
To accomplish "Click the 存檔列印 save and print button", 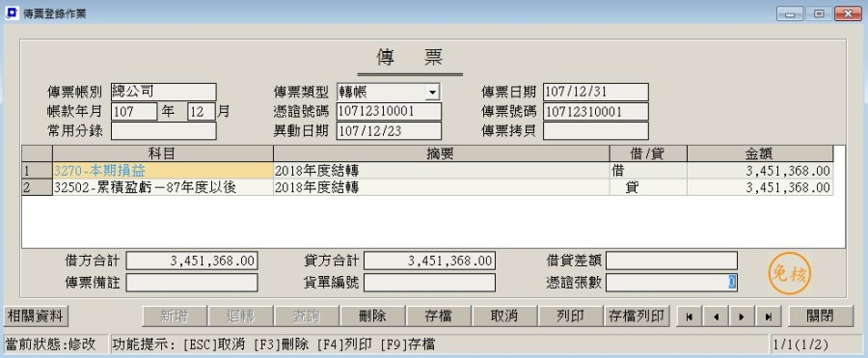I will [637, 317].
